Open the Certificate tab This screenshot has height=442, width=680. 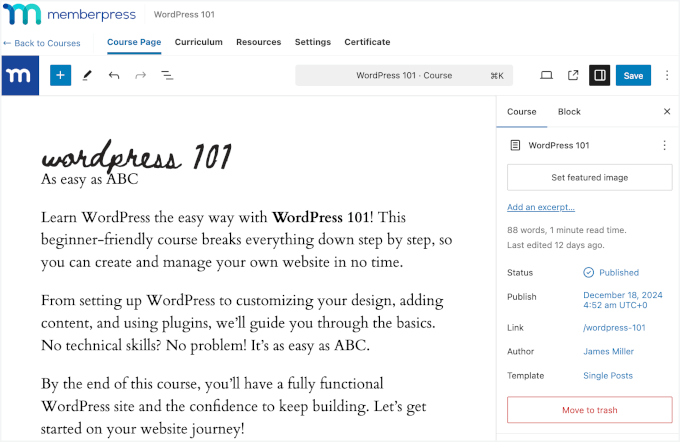click(x=367, y=42)
